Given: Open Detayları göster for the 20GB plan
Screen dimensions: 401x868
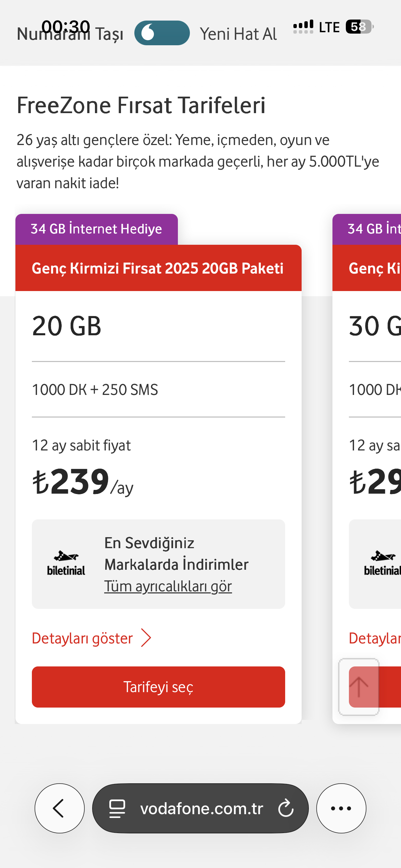Looking at the screenshot, I should pyautogui.click(x=82, y=638).
